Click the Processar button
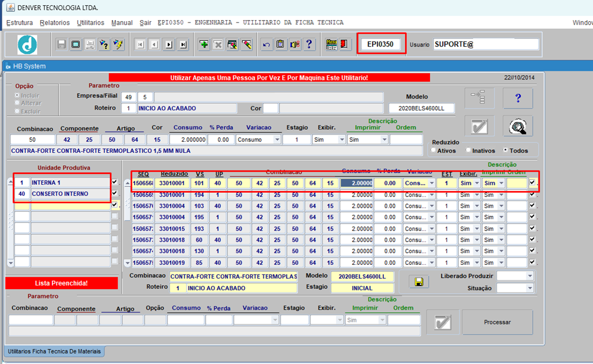 coord(497,322)
